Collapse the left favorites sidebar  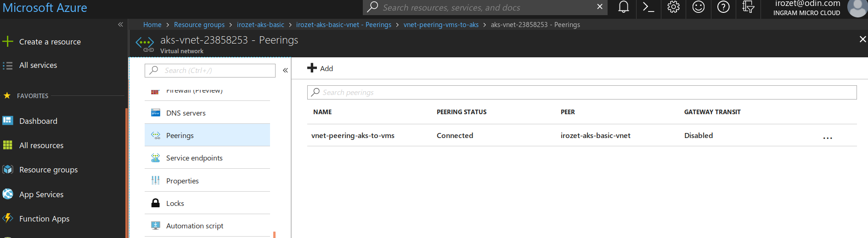pyautogui.click(x=120, y=25)
